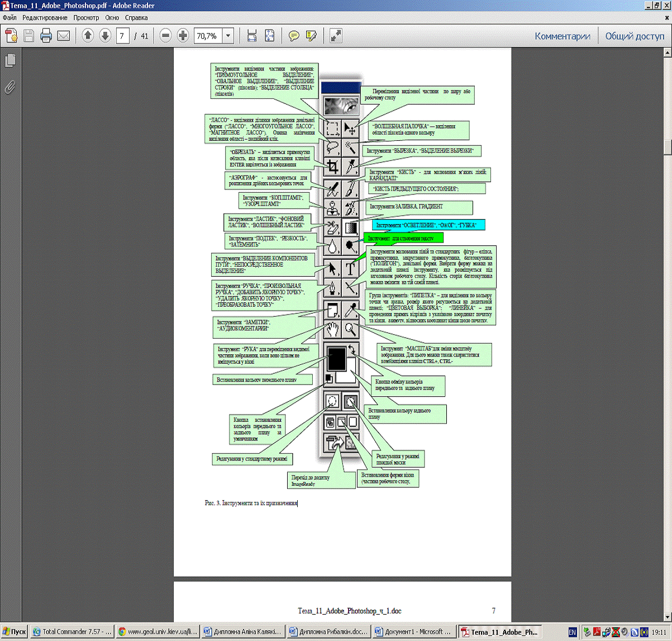
Task: Switch to full-screen read mode
Action: [x=336, y=36]
